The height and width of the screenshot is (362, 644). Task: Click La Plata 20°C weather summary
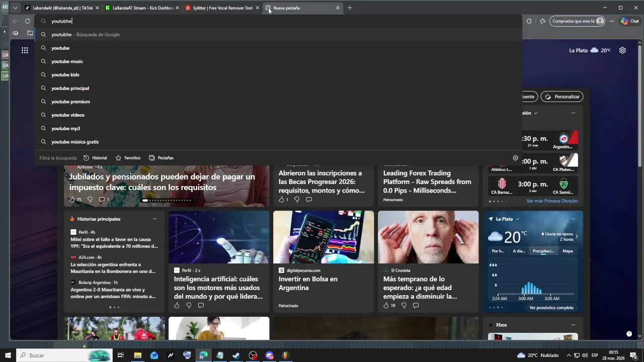pos(590,50)
